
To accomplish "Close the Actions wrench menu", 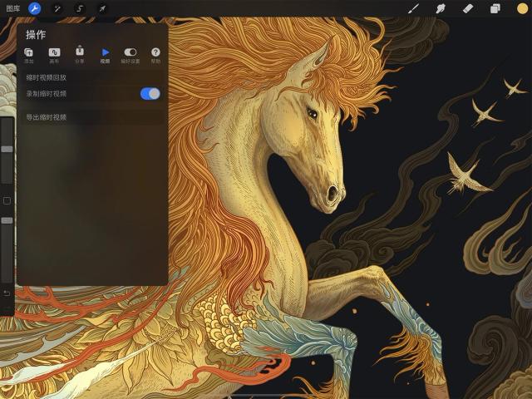I will tap(35, 8).
